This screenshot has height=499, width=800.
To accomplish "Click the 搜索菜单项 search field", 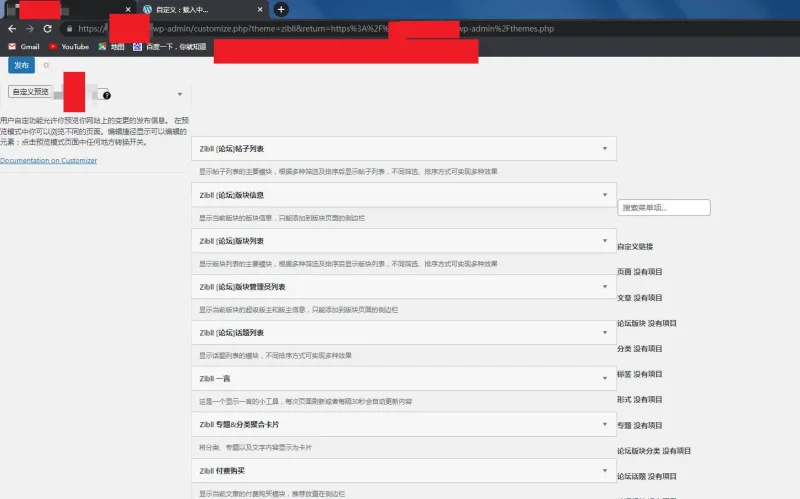I will (664, 208).
